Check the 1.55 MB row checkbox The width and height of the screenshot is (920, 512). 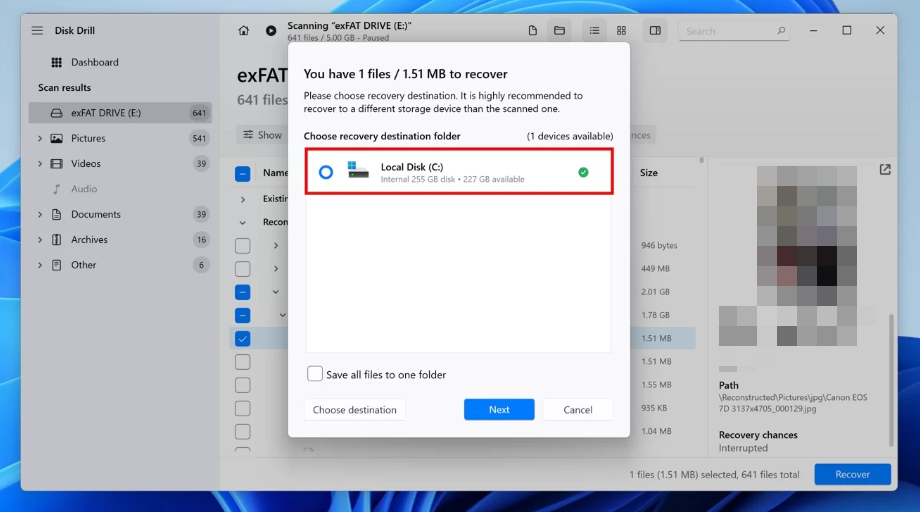pos(242,385)
